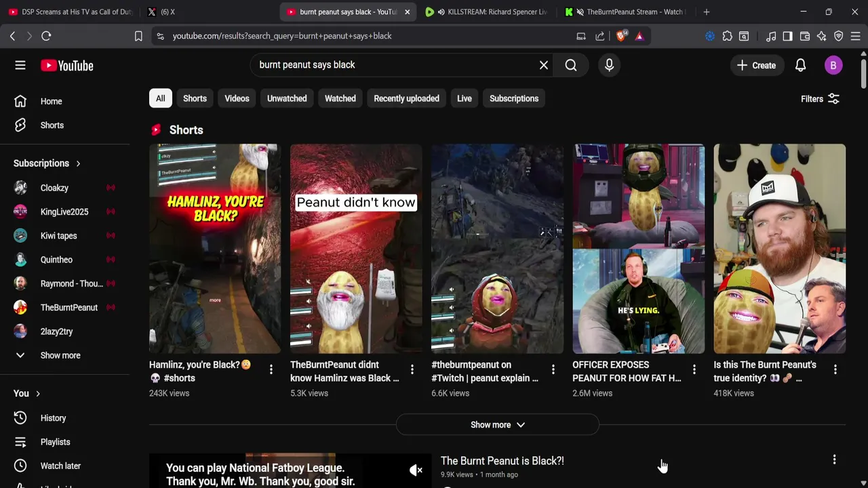
Task: Expand the You section chevron
Action: click(x=38, y=394)
